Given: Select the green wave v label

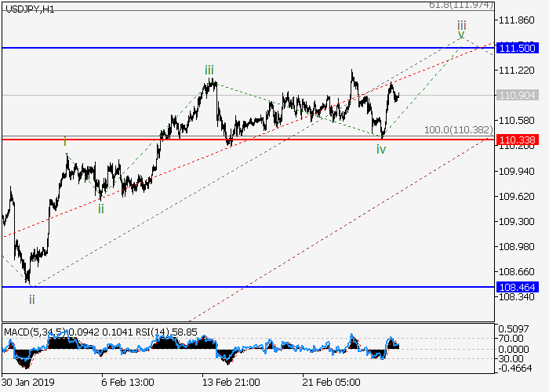Looking at the screenshot, I should [461, 35].
